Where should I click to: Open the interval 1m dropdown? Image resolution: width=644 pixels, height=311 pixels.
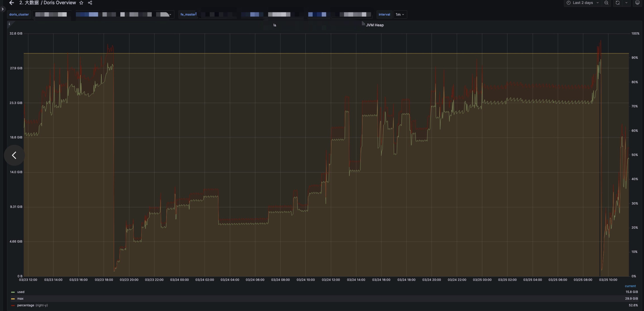point(400,14)
